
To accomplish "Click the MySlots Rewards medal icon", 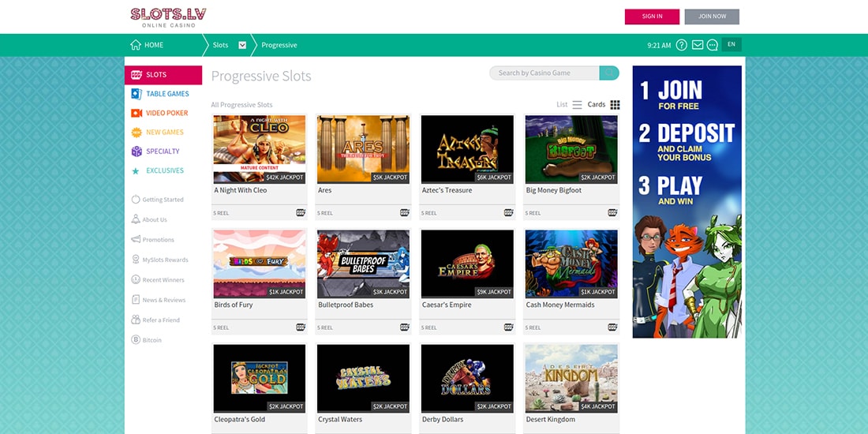I will point(136,260).
